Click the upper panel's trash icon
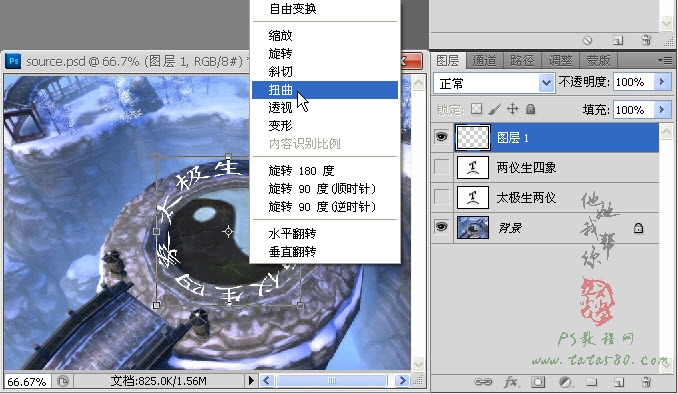The image size is (678, 394). [x=646, y=40]
